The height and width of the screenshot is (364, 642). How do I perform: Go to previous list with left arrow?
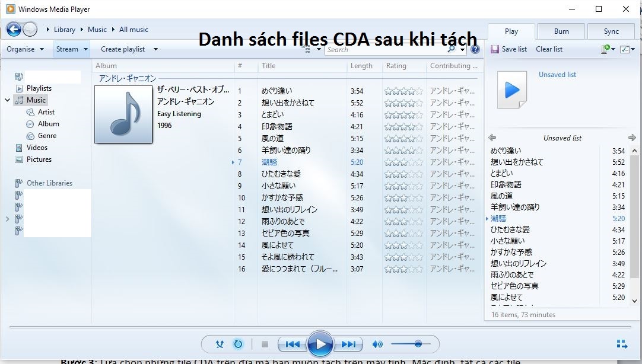pos(492,138)
